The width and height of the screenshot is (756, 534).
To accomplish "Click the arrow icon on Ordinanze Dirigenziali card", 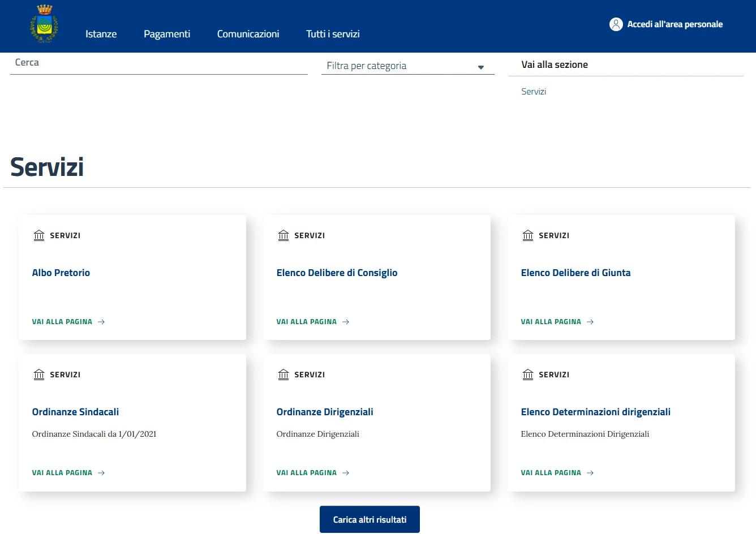I will (346, 473).
